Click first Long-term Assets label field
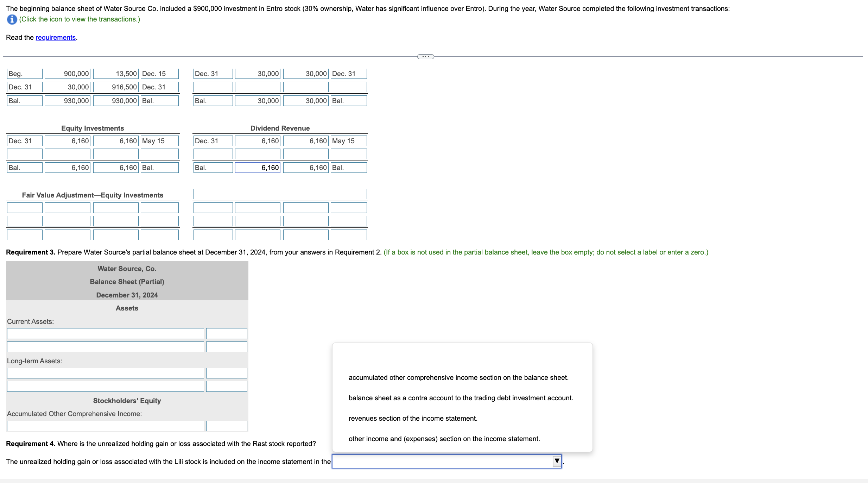 pyautogui.click(x=105, y=373)
